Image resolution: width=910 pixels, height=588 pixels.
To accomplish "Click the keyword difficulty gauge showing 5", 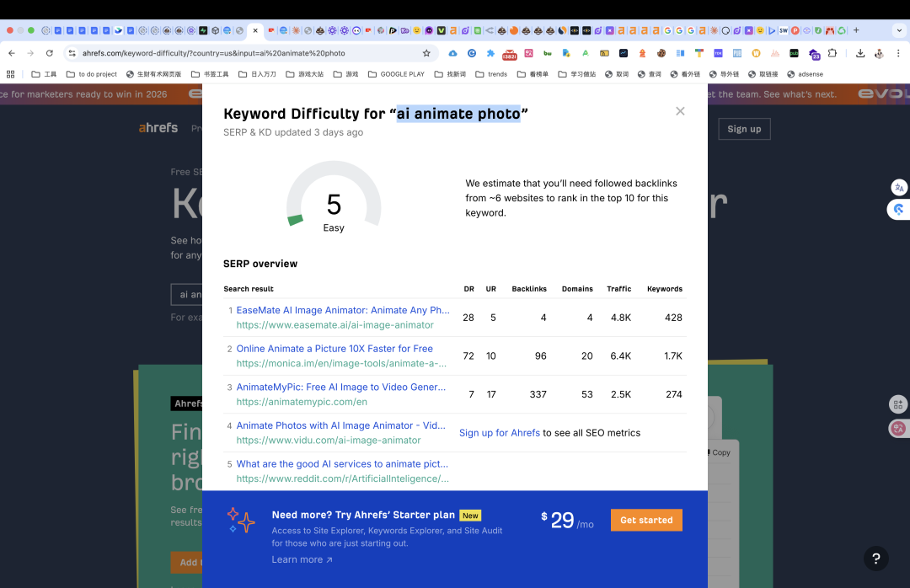I will pos(334,197).
